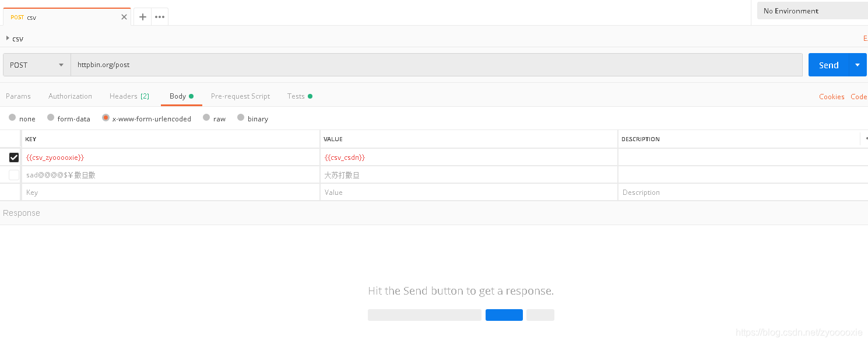Uncheck the {{csv_zyooooxie}} row checkbox

pyautogui.click(x=14, y=157)
